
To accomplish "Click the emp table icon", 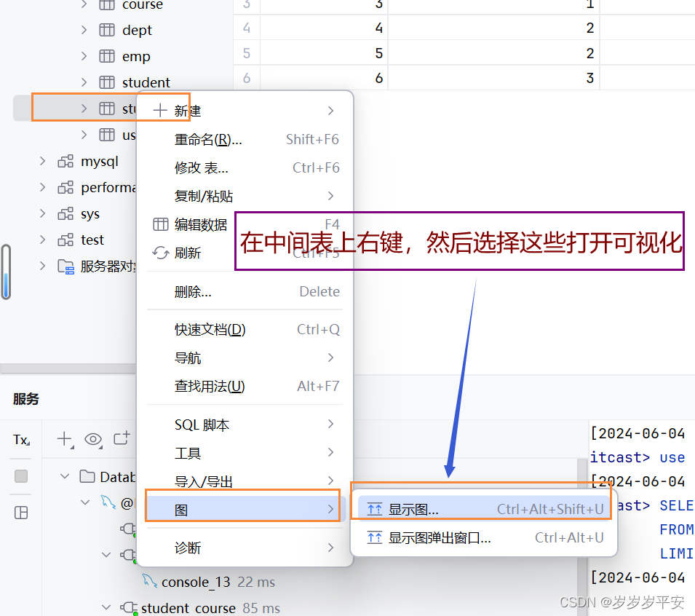I will pos(107,56).
